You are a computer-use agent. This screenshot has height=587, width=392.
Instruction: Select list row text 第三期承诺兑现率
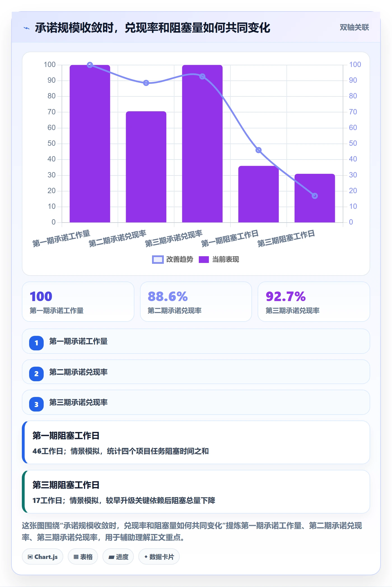[78, 403]
